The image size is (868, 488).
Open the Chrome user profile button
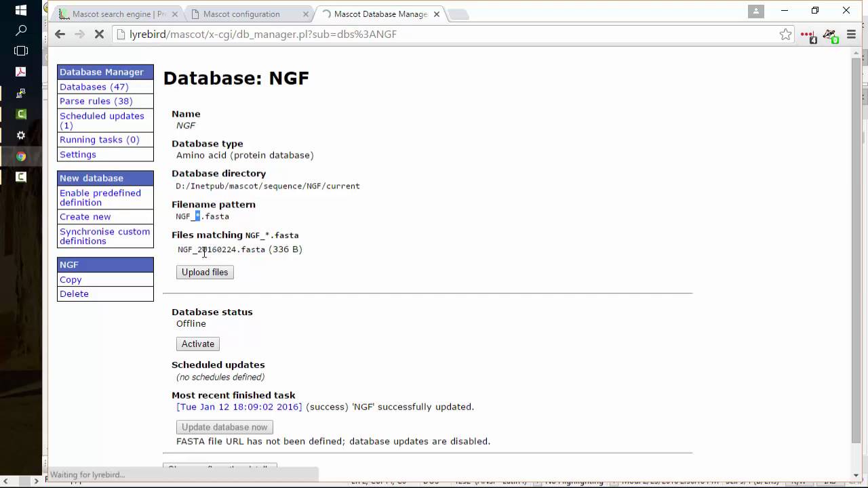(x=756, y=11)
